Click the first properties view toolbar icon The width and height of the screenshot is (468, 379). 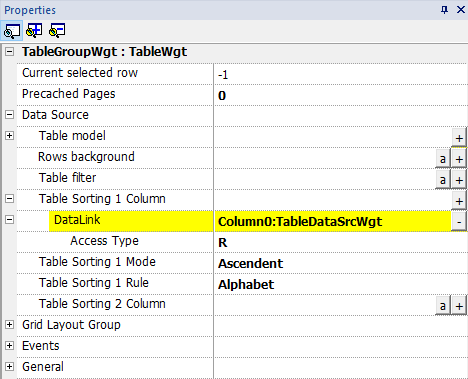(x=12, y=31)
